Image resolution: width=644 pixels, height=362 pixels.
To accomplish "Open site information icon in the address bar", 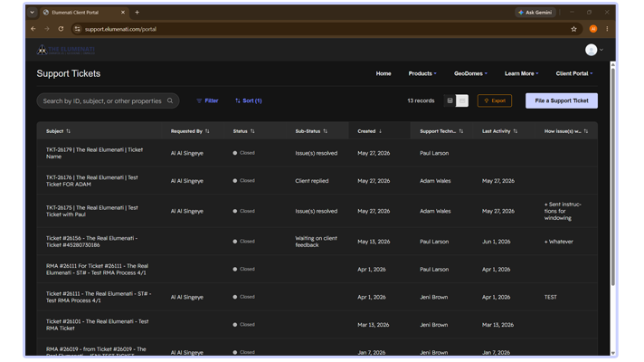I will (77, 29).
